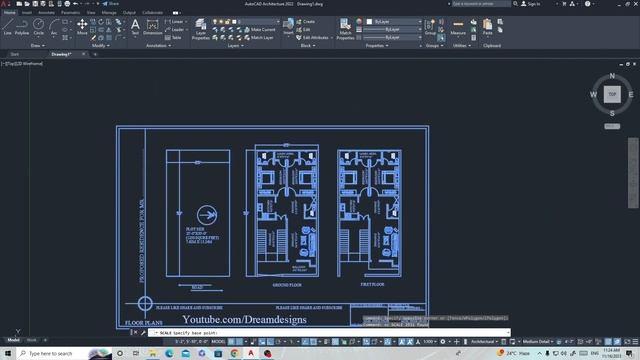The image size is (640, 360).
Task: Click Create block button
Action: pyautogui.click(x=305, y=21)
